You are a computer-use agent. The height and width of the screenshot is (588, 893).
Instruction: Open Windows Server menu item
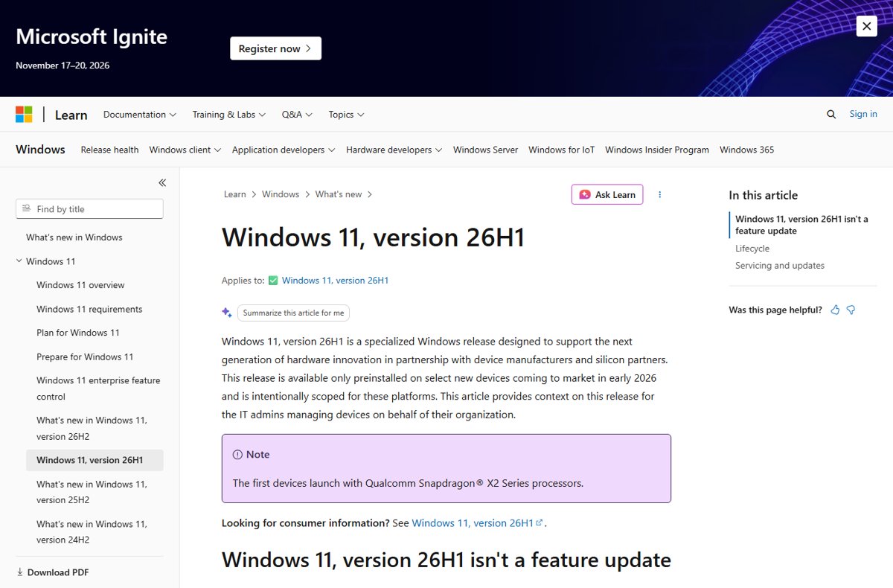485,150
